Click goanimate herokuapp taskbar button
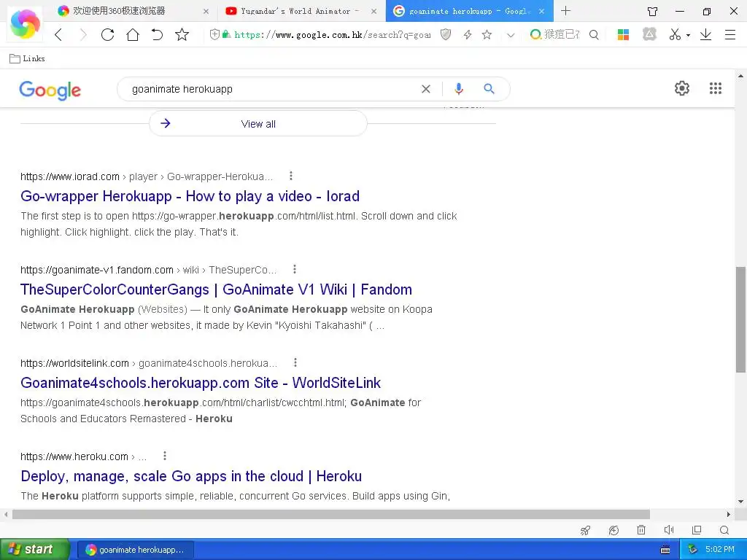The image size is (747, 560). coord(135,550)
